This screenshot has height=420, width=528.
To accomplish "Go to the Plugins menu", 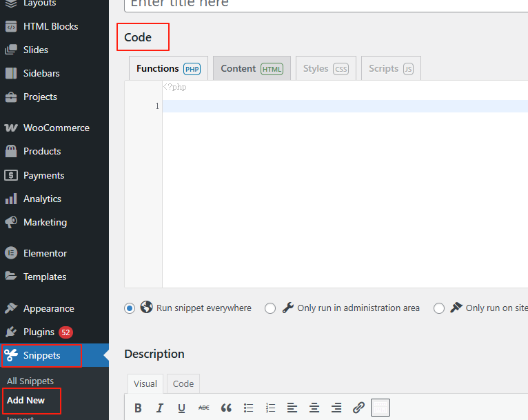I will point(39,332).
